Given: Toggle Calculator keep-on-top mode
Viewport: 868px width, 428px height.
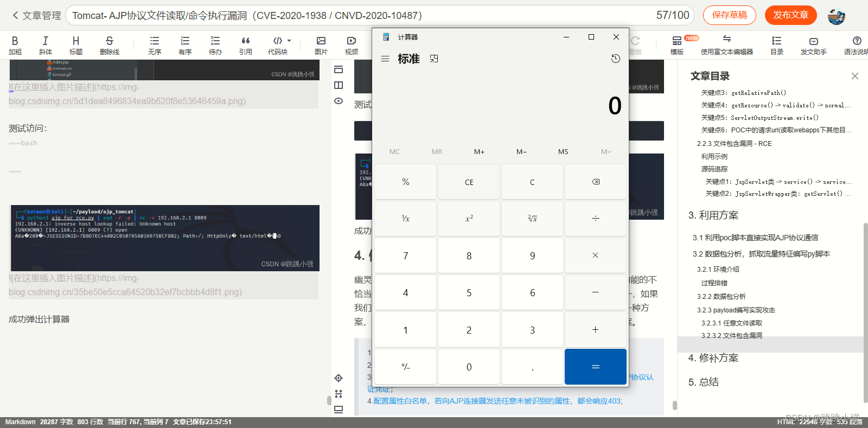Looking at the screenshot, I should coord(434,59).
